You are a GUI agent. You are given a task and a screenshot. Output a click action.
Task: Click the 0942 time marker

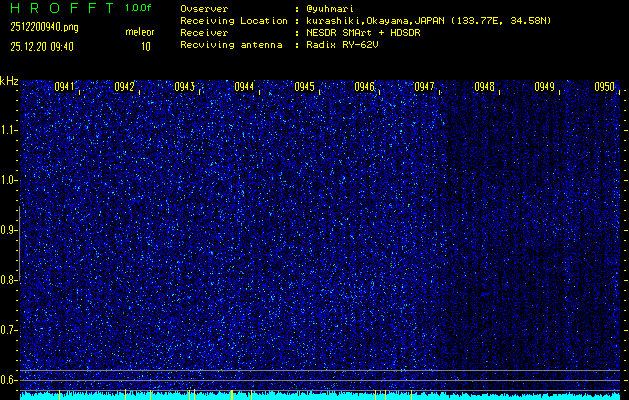point(124,87)
